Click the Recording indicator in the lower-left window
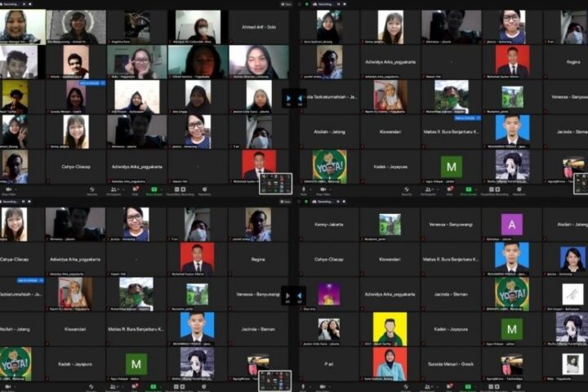588x392 pixels. (x=9, y=202)
